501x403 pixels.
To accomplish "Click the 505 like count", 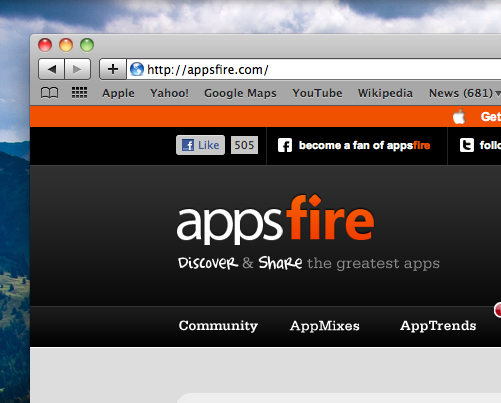I will click(x=244, y=145).
